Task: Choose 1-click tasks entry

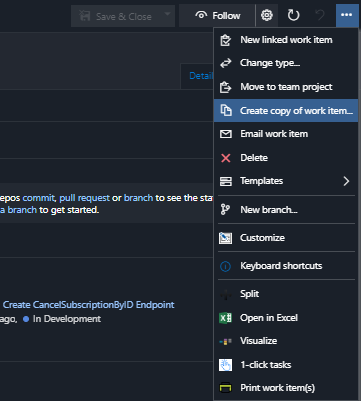Action: pyautogui.click(x=286, y=365)
